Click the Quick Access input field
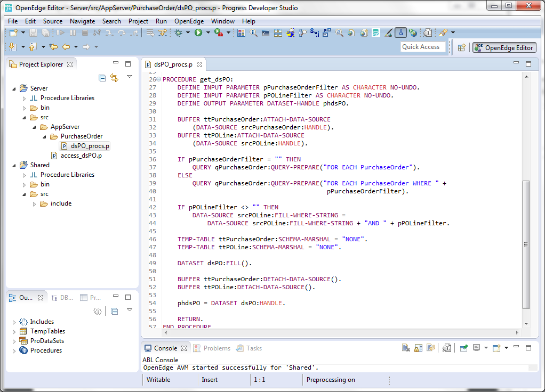The image size is (545, 392). (423, 47)
